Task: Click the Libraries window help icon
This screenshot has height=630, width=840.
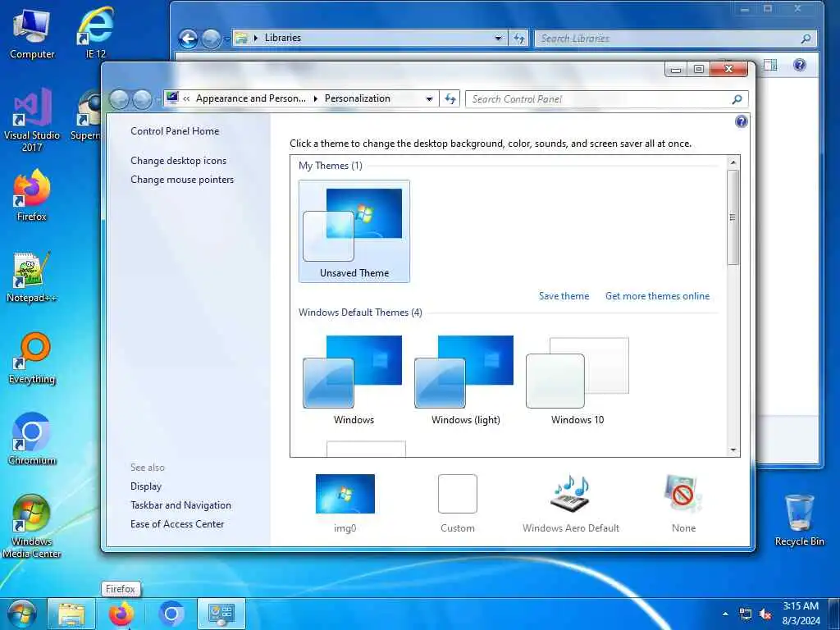Action: [x=799, y=66]
